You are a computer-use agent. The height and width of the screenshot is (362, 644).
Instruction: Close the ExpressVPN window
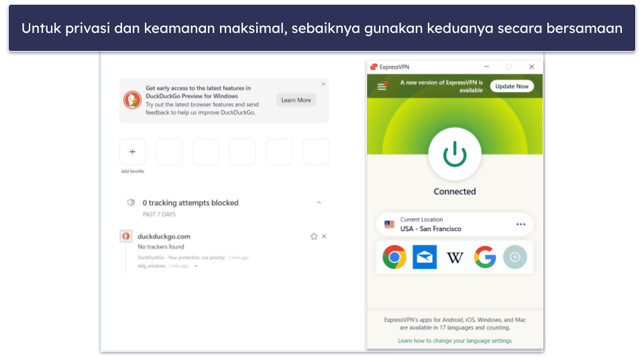point(531,66)
